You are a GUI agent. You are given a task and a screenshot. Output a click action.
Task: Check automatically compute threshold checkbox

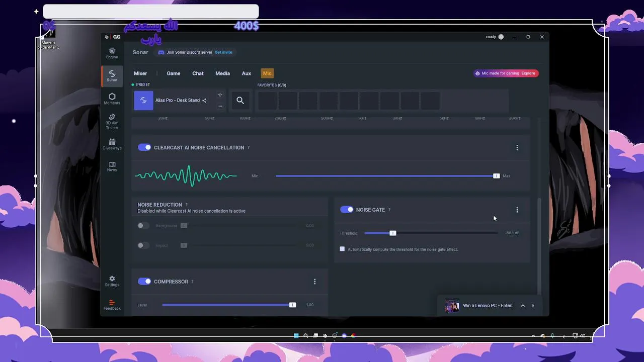342,249
